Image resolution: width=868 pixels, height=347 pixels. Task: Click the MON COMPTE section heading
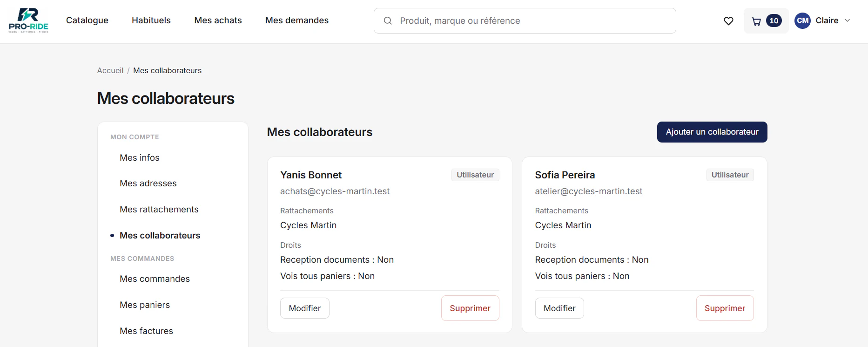point(135,137)
